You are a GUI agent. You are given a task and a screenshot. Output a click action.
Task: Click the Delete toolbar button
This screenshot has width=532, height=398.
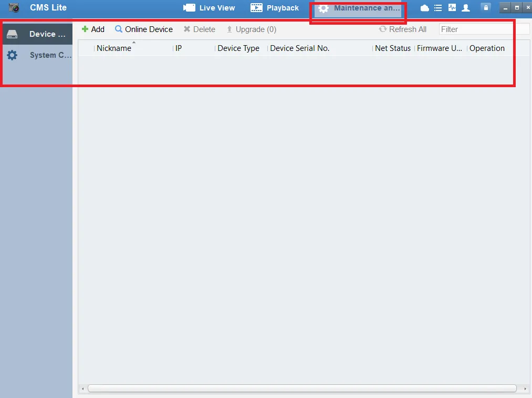[x=199, y=29]
